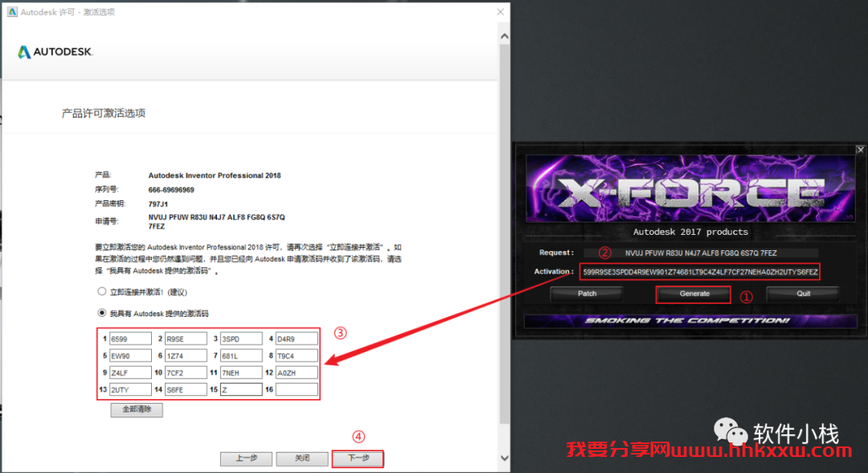The width and height of the screenshot is (868, 473).
Task: Click activation code field 14 containing S6FE
Action: coord(186,389)
